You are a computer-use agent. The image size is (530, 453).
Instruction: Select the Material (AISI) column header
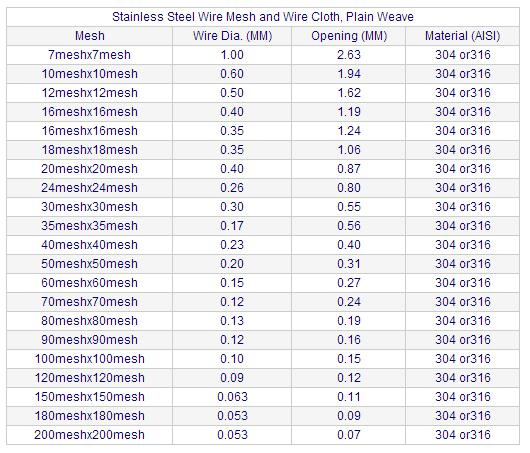pos(462,36)
